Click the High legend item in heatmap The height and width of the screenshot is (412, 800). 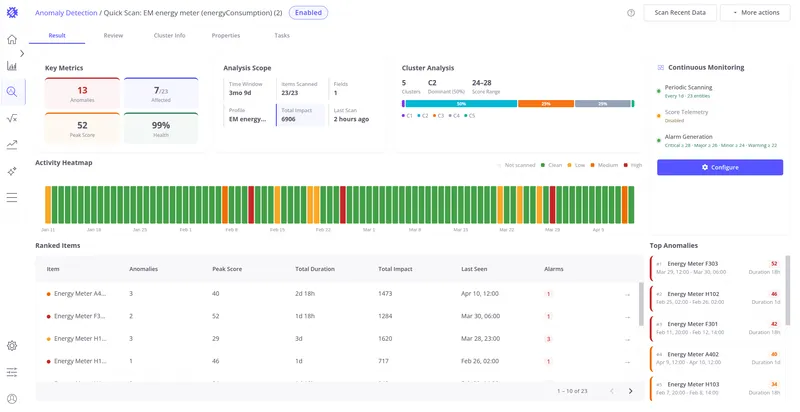pos(633,165)
